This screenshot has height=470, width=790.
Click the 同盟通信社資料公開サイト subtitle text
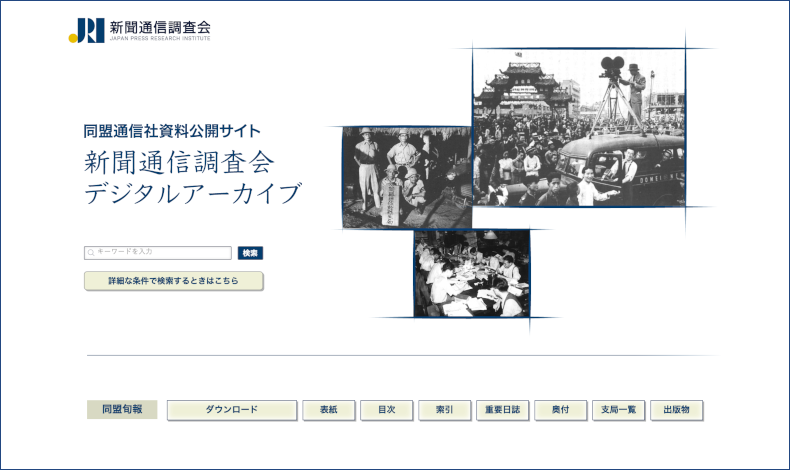[172, 131]
